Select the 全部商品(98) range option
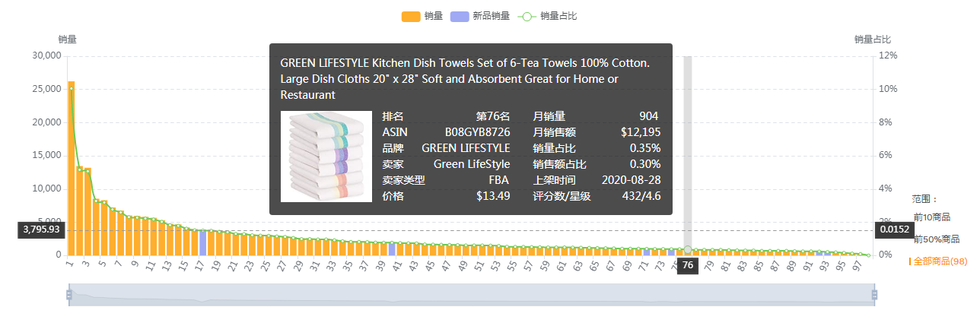 click(x=938, y=261)
